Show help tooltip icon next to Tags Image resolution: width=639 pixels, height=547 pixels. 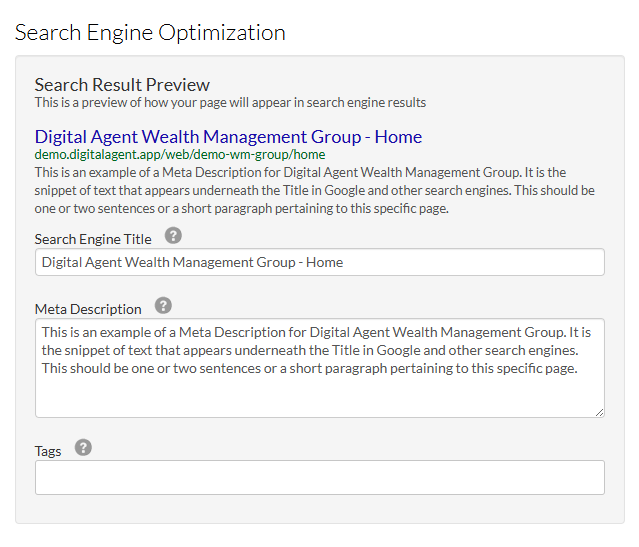tap(83, 448)
